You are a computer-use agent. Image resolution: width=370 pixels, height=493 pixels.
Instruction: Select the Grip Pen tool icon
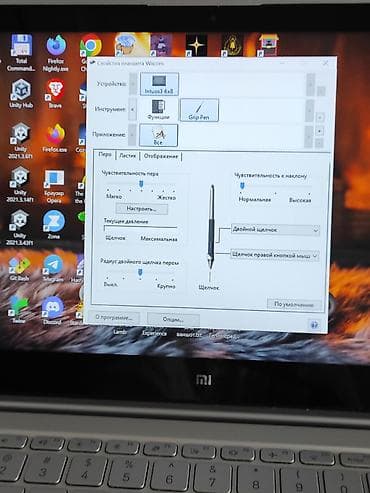[x=199, y=110]
